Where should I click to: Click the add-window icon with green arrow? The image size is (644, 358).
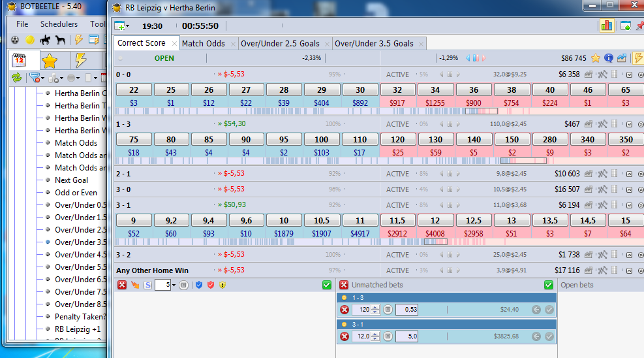626,26
